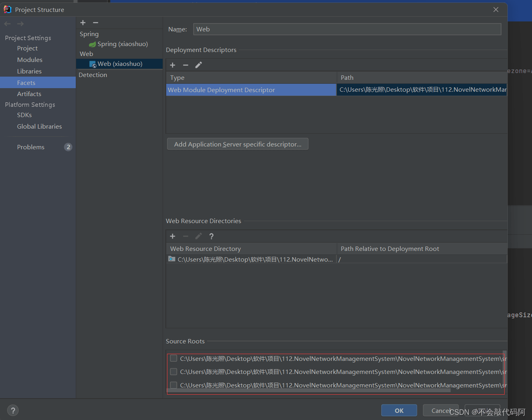Image resolution: width=532 pixels, height=420 pixels.
Task: Select the Web (xiaoshuo) facet
Action: (x=119, y=64)
